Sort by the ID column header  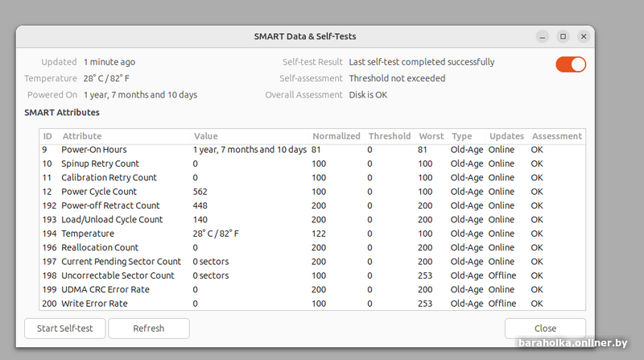pos(47,136)
